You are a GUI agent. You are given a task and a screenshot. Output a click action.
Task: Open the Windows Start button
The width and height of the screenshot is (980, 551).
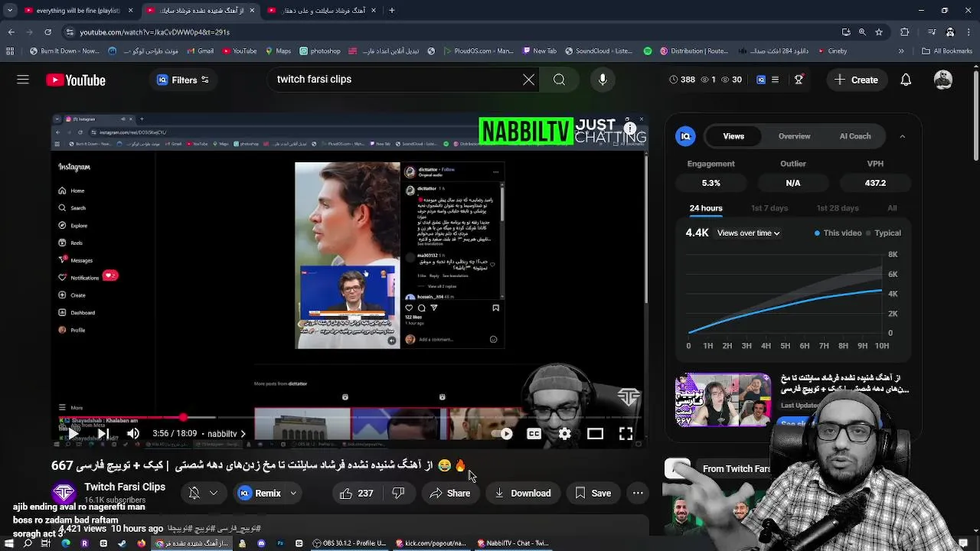8,543
